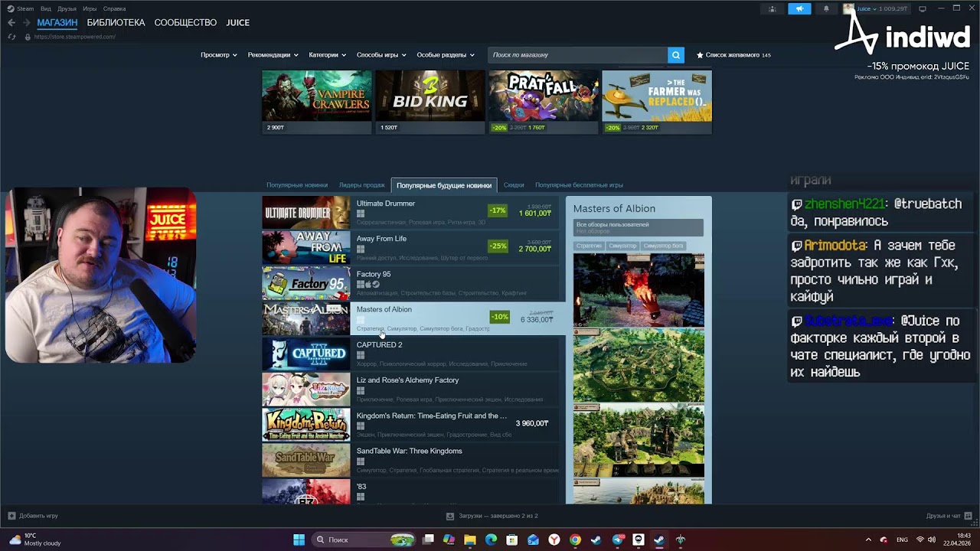Screen dimensions: 980x551
Task: Open Google Chrome from the taskbar
Action: [x=574, y=540]
